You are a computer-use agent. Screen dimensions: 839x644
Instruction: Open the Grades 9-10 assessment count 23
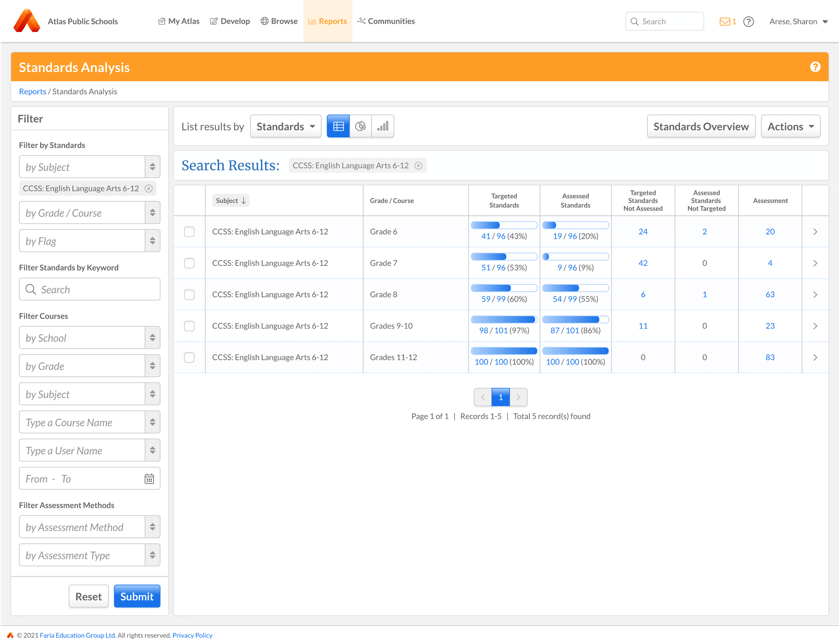pyautogui.click(x=770, y=326)
